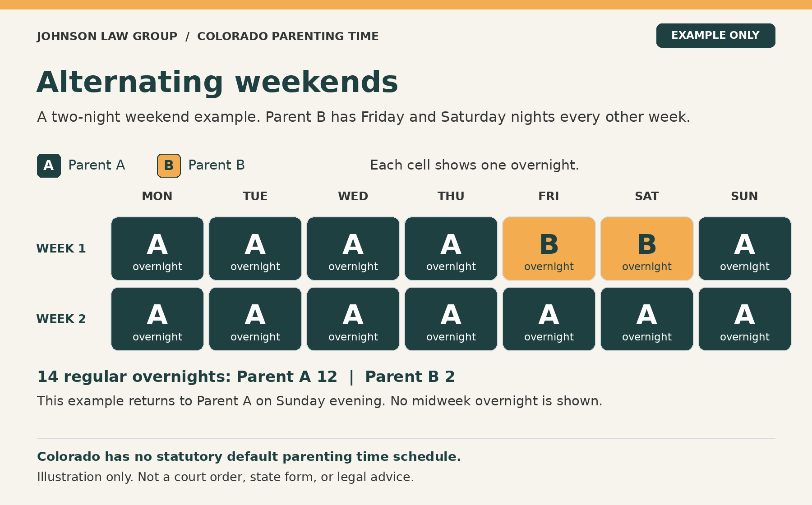Click the 14 regular overnights summary

(246, 376)
